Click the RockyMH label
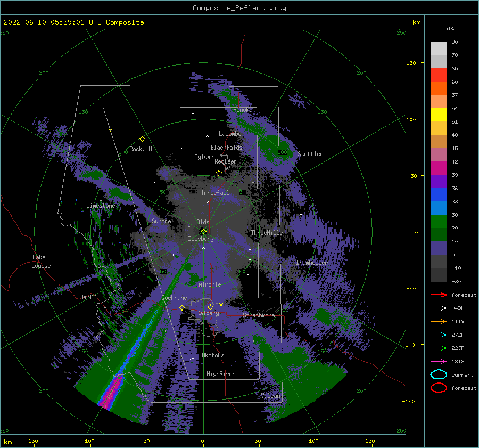Viewport: 479px width, 448px height. (141, 149)
